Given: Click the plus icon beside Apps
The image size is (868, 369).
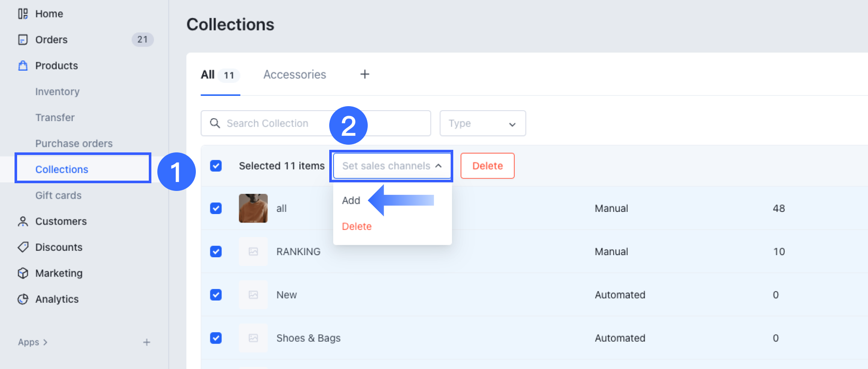Looking at the screenshot, I should coord(147,342).
